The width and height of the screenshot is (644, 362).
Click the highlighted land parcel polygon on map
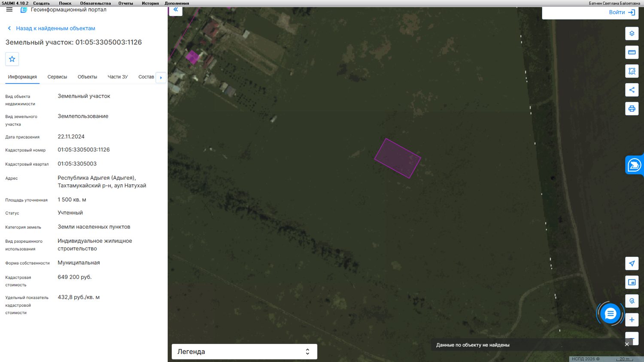click(x=398, y=158)
